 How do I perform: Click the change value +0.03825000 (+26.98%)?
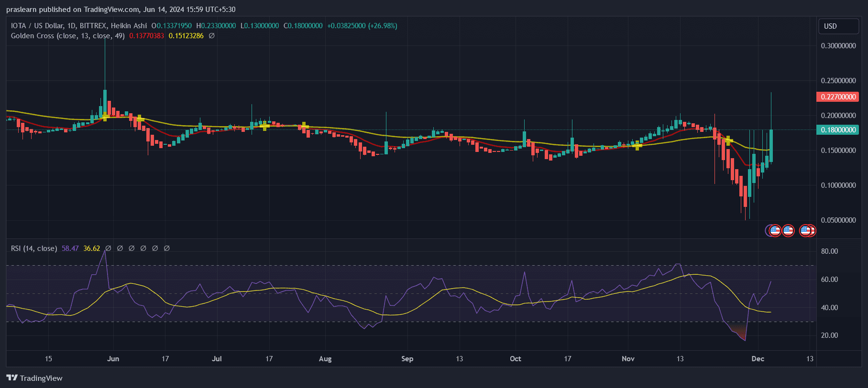362,26
